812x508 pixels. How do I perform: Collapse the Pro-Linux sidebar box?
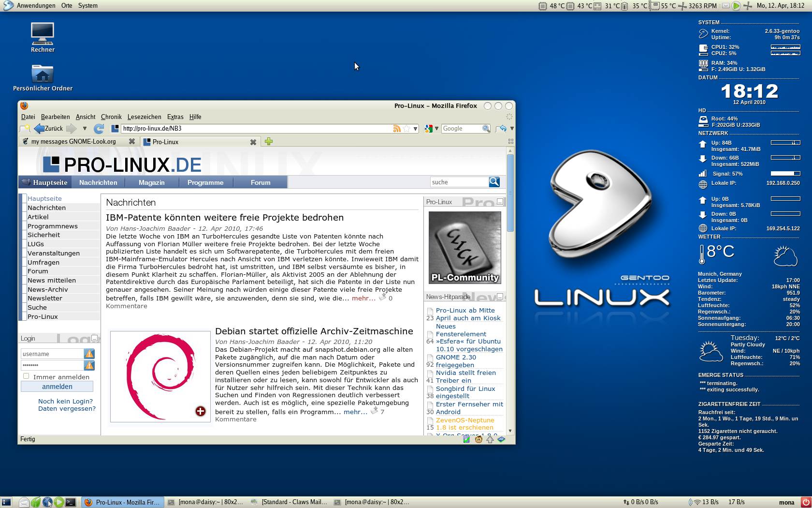(x=500, y=201)
